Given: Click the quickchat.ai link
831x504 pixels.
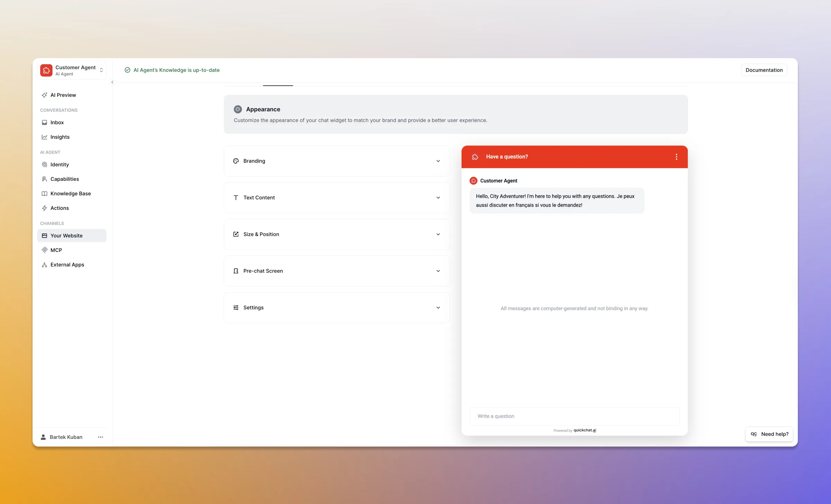Looking at the screenshot, I should coord(584,430).
